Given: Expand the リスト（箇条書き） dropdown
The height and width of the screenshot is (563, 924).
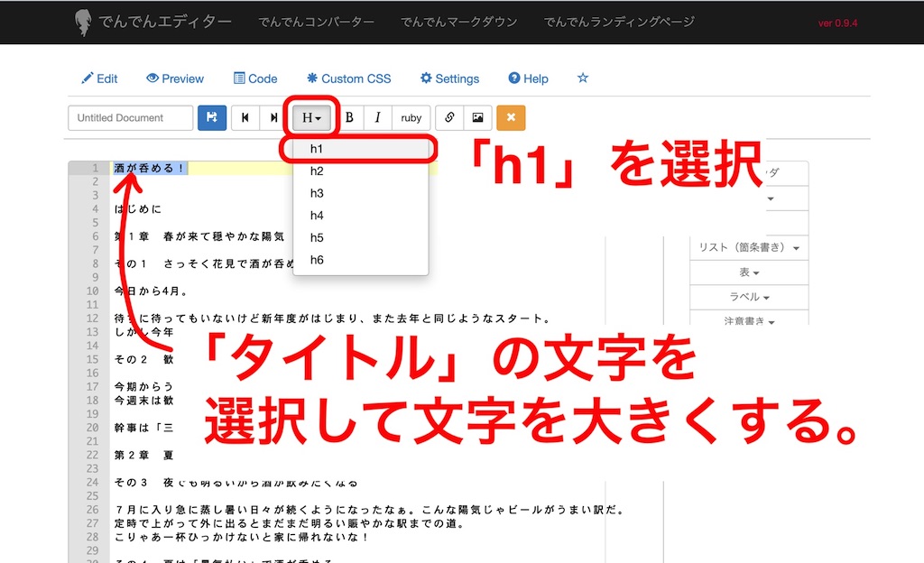Looking at the screenshot, I should coord(749,247).
